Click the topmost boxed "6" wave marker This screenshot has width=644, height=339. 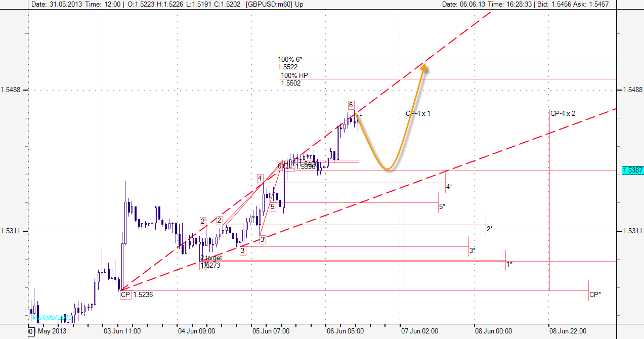coord(351,105)
